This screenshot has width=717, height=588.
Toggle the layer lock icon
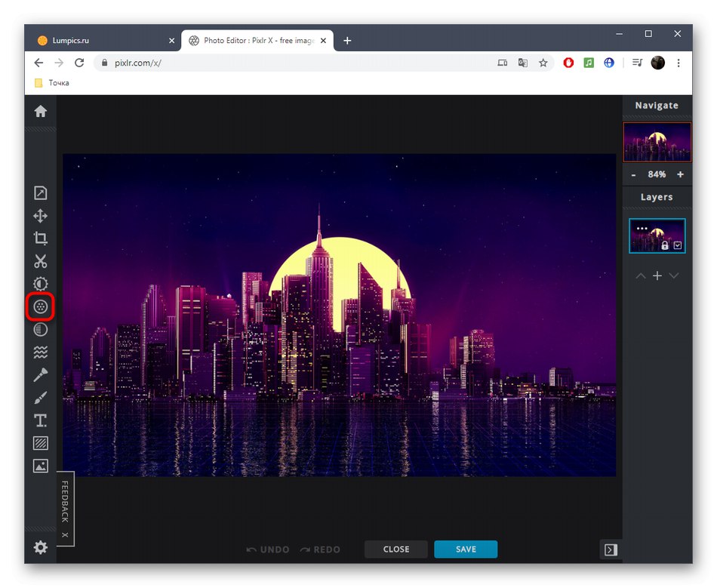tap(665, 245)
